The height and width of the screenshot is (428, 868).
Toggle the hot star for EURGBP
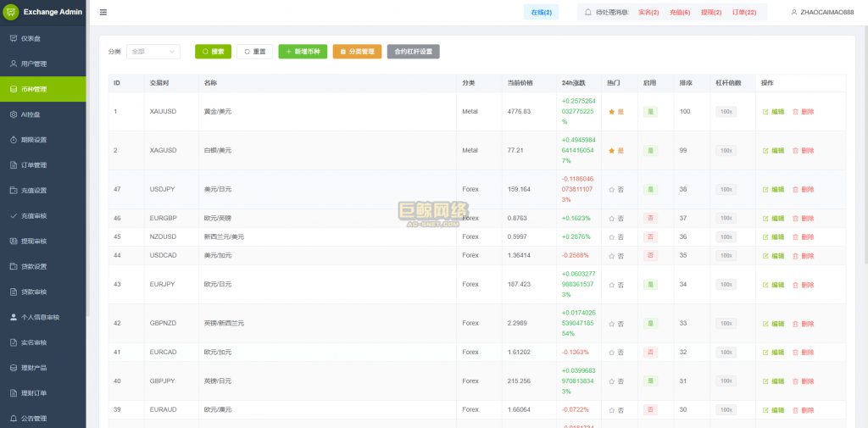click(x=612, y=218)
